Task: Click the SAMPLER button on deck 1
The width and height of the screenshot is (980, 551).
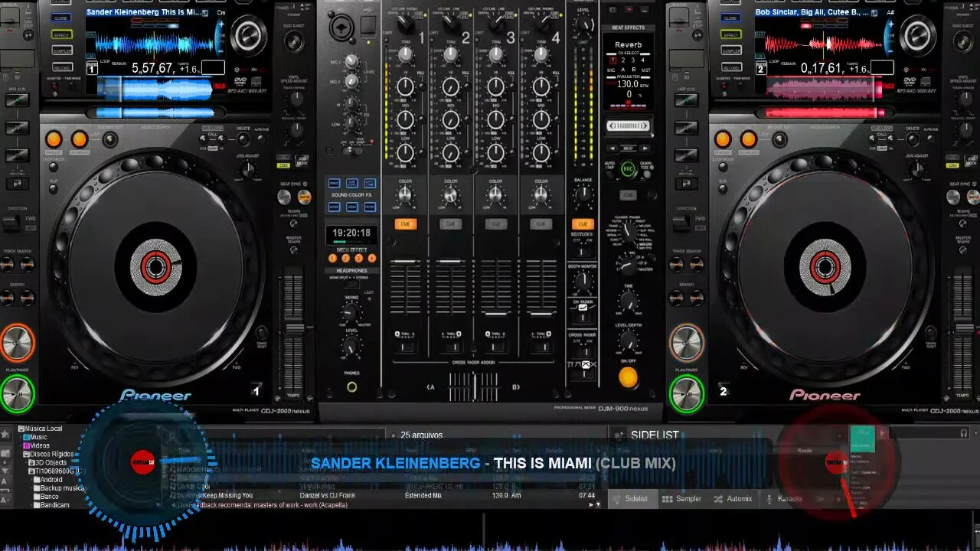Action: click(x=61, y=51)
